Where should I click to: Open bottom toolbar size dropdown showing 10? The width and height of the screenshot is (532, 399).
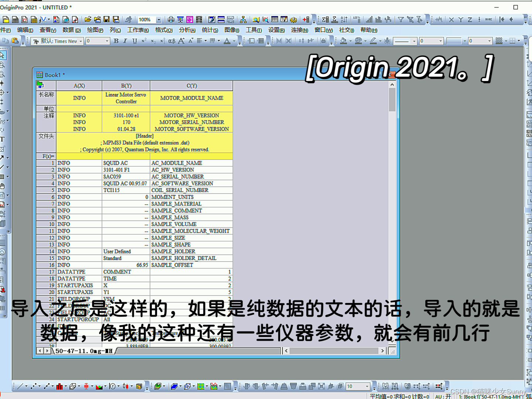tap(367, 386)
